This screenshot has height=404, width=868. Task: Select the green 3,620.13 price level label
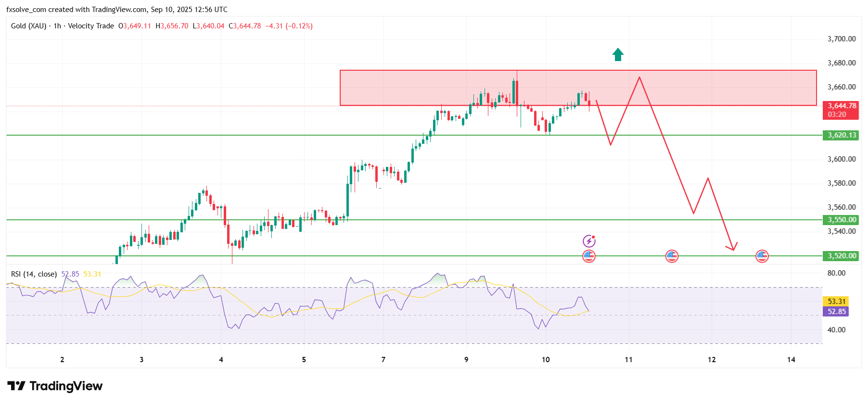841,135
